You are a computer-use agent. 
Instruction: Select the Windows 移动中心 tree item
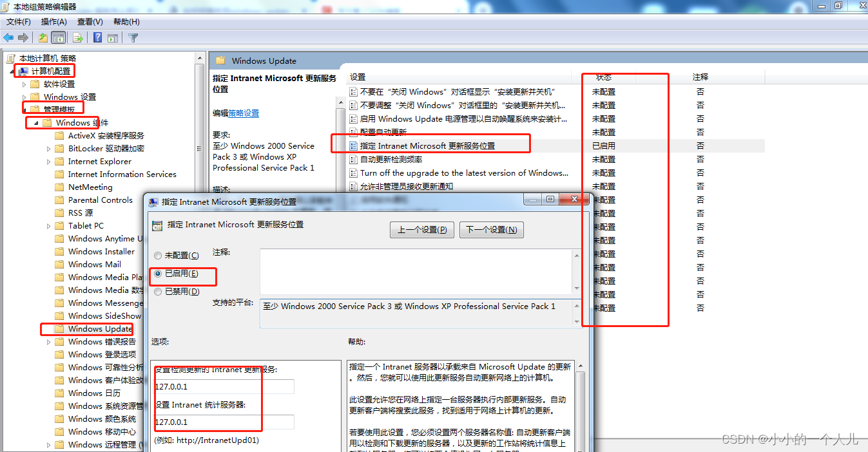[102, 432]
